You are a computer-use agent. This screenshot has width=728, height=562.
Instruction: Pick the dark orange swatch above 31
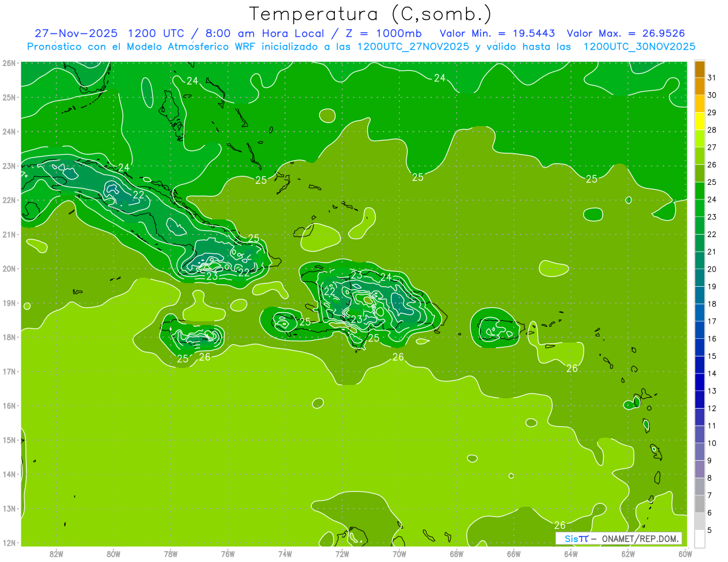click(x=699, y=69)
